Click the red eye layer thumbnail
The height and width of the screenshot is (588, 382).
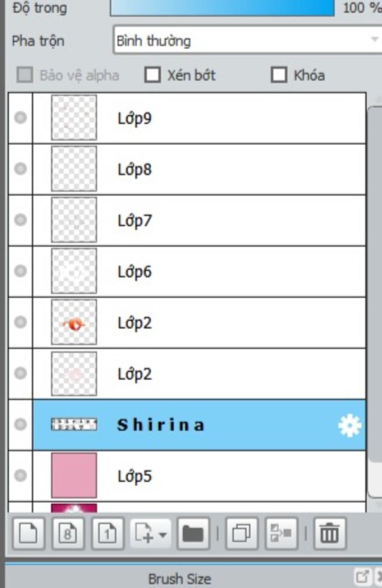pyautogui.click(x=74, y=322)
